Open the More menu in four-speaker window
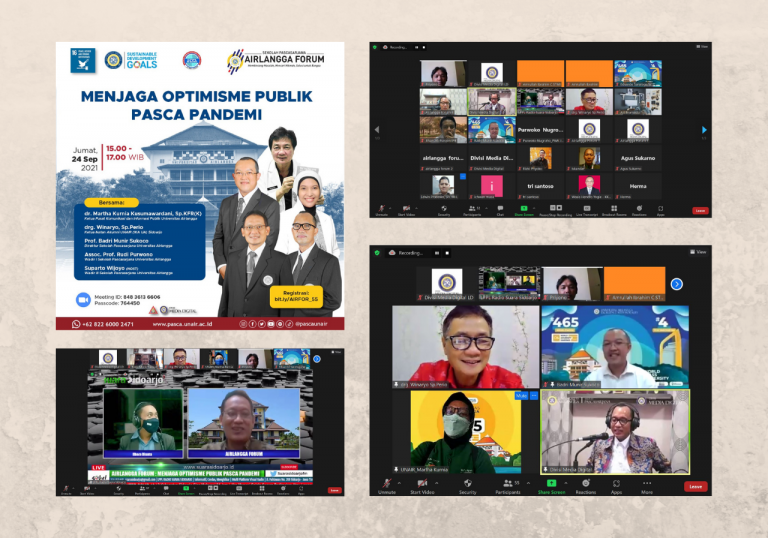This screenshot has height=538, width=768. pyautogui.click(x=647, y=486)
